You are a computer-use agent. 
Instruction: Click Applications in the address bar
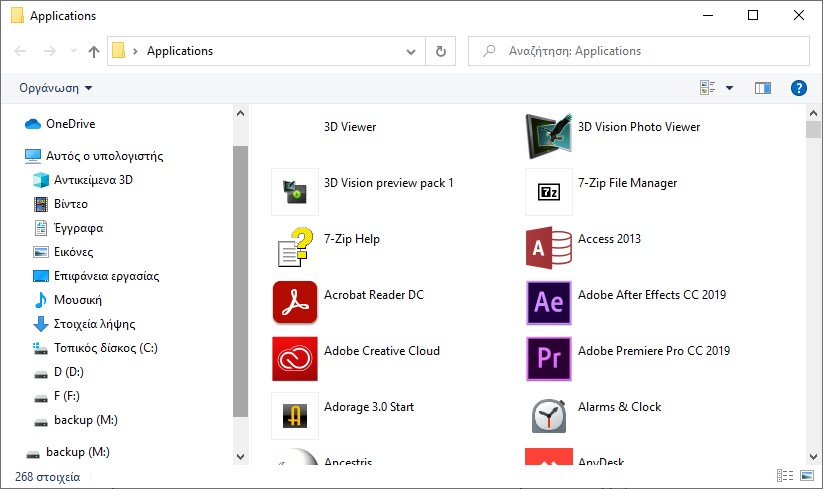coord(180,51)
